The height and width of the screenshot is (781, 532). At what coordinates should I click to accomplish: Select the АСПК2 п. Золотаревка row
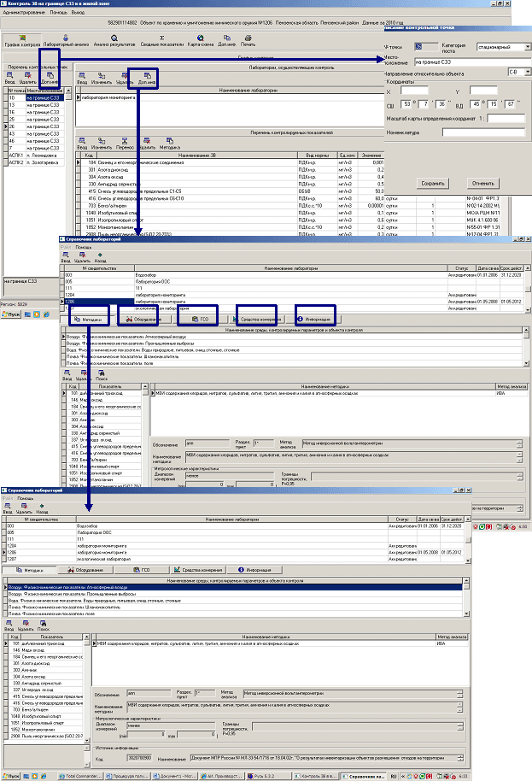pyautogui.click(x=34, y=161)
